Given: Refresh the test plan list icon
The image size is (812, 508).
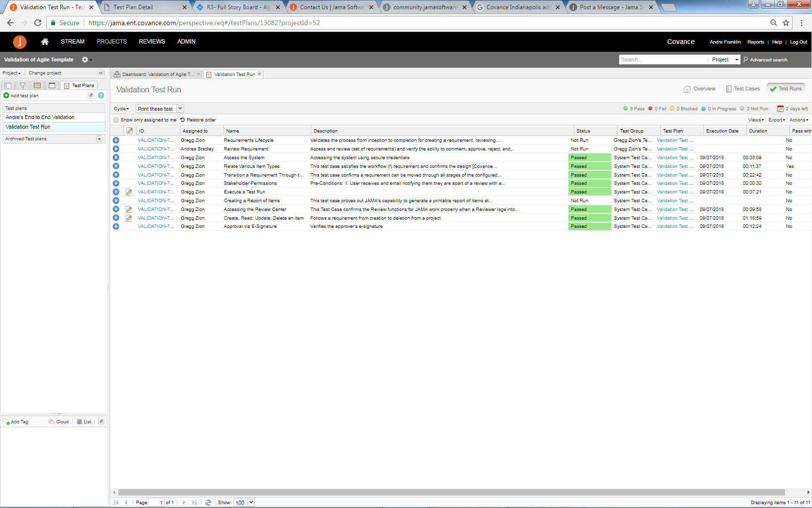Looking at the screenshot, I should (91, 95).
